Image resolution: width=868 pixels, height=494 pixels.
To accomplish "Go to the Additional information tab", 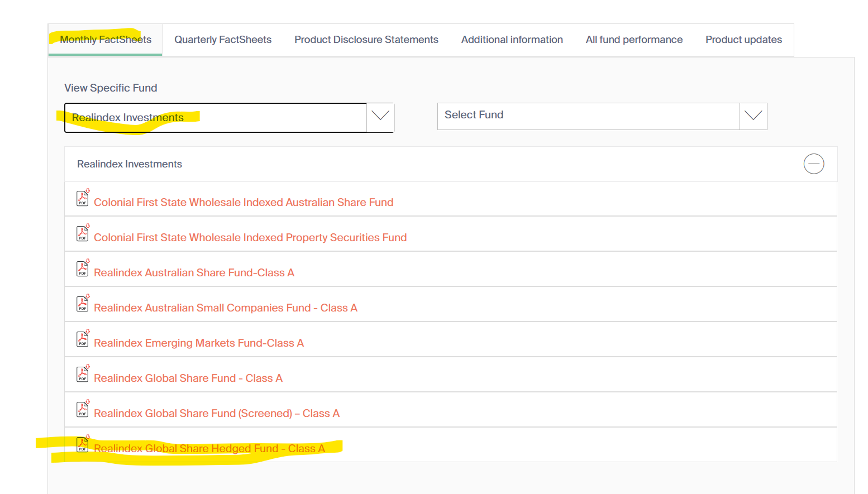I will 512,40.
